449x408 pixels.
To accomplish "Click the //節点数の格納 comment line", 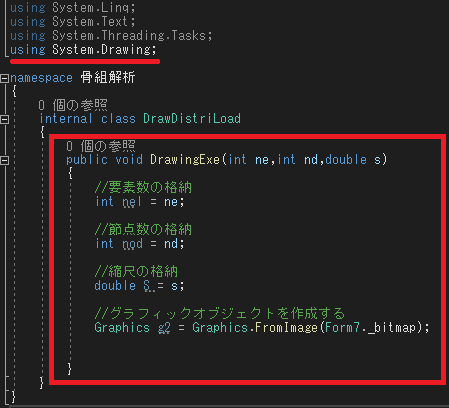I will (143, 229).
